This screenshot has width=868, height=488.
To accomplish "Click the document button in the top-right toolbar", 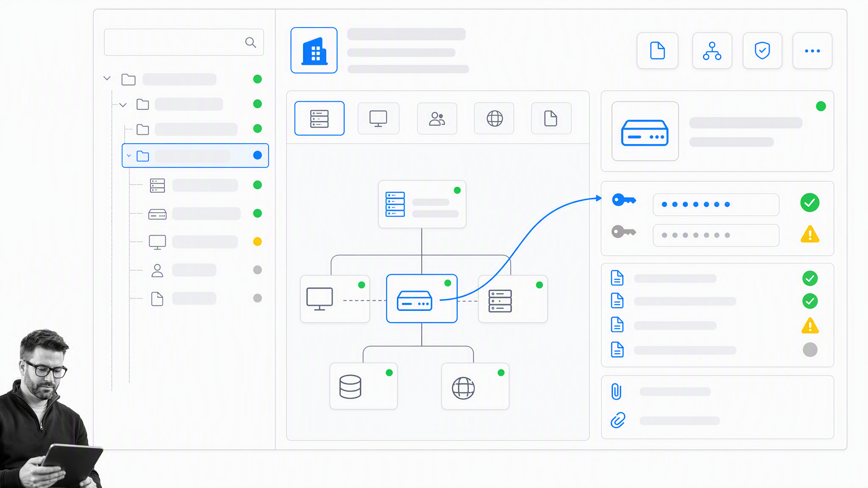I will pos(657,50).
